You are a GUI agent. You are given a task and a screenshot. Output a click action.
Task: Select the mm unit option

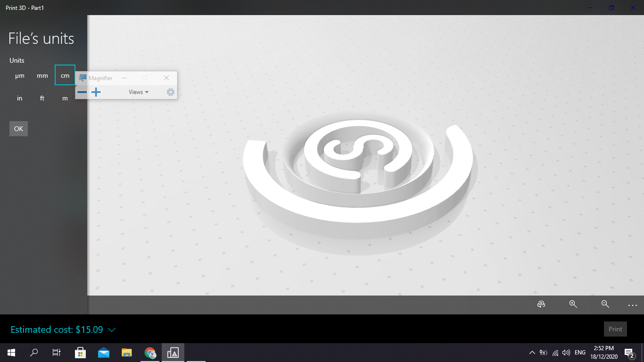42,75
